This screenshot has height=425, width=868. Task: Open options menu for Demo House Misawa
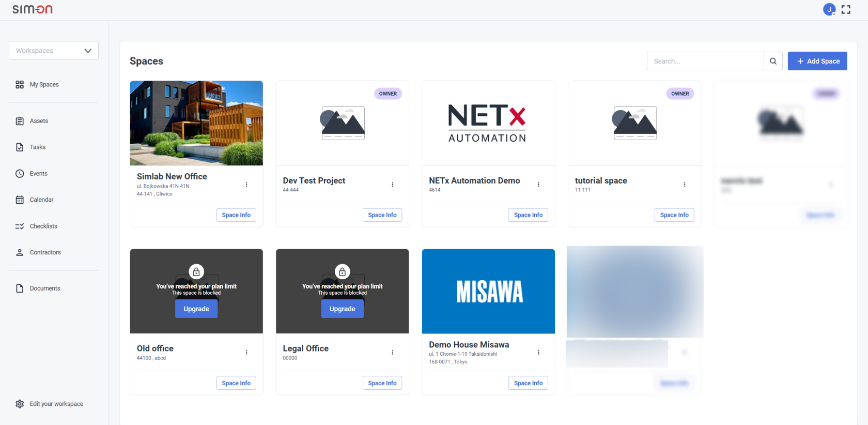tap(538, 353)
